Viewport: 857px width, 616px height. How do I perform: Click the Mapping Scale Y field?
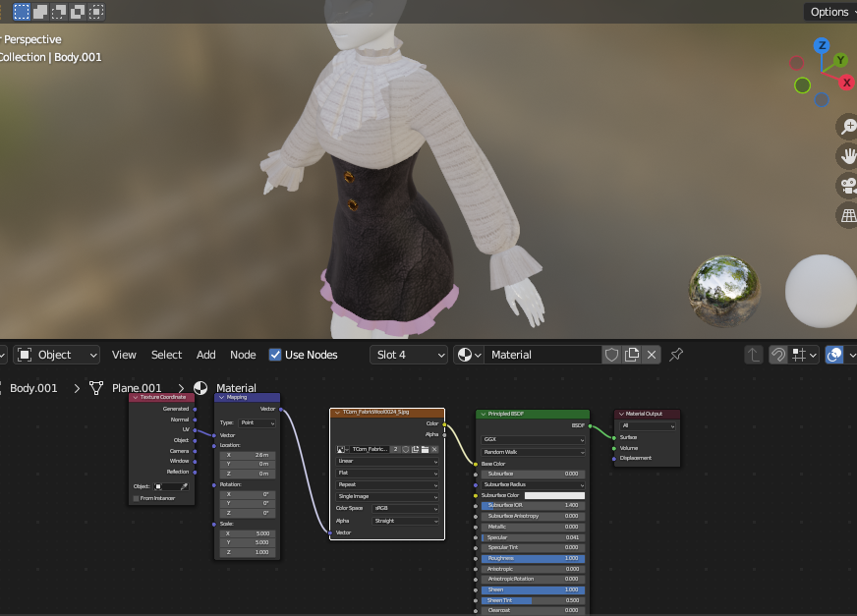coord(248,542)
